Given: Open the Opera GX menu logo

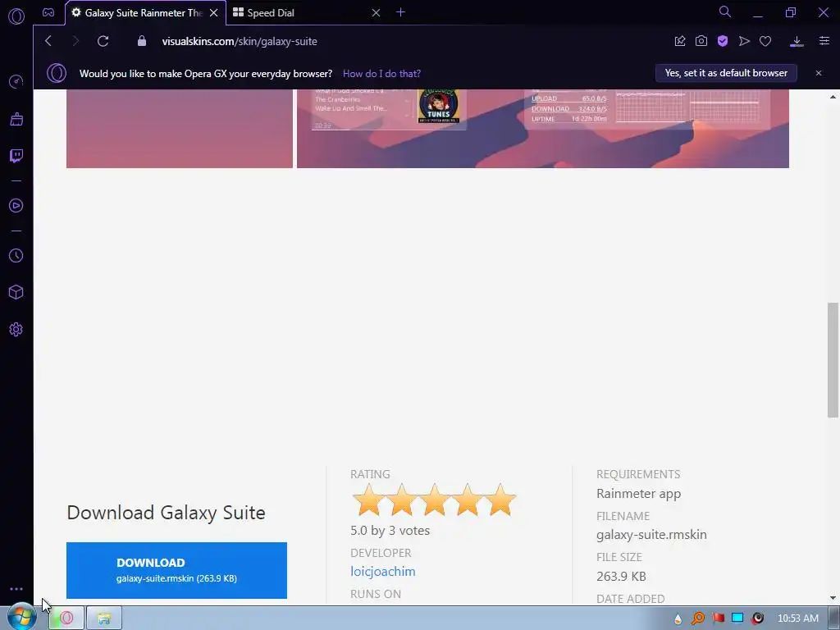Looking at the screenshot, I should (x=16, y=16).
